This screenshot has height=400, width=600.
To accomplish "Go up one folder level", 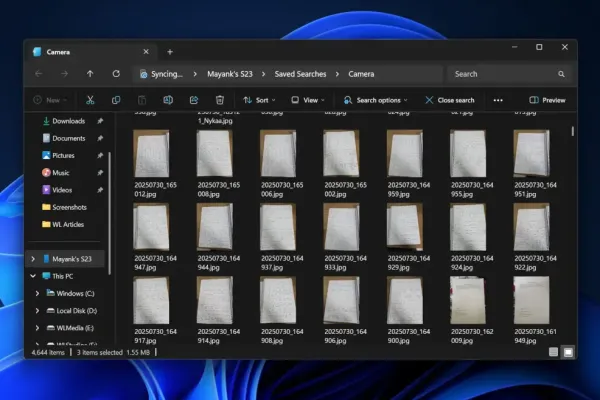I will coord(90,74).
